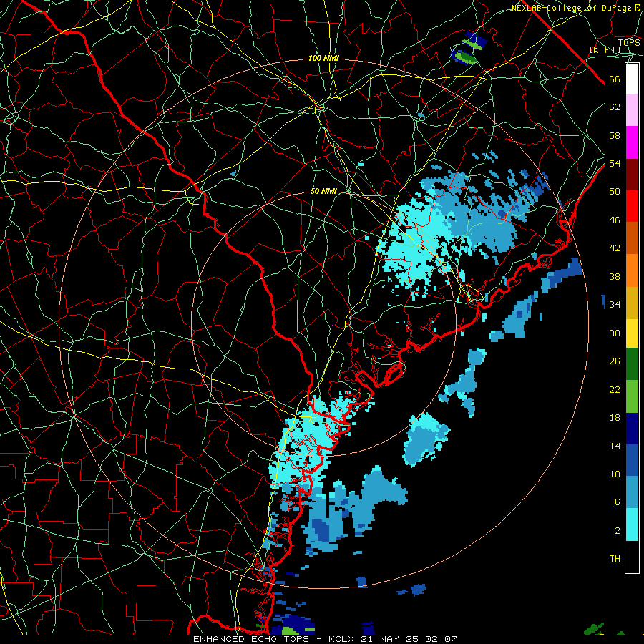The width and height of the screenshot is (644, 644).
Task: Choose the medium blue legend swatch
Action: click(632, 460)
